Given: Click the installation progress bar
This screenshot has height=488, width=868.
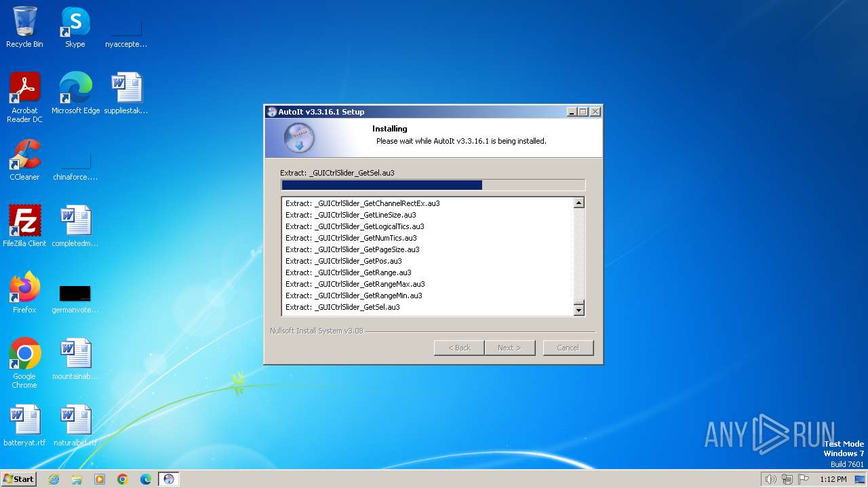Looking at the screenshot, I should click(x=433, y=185).
